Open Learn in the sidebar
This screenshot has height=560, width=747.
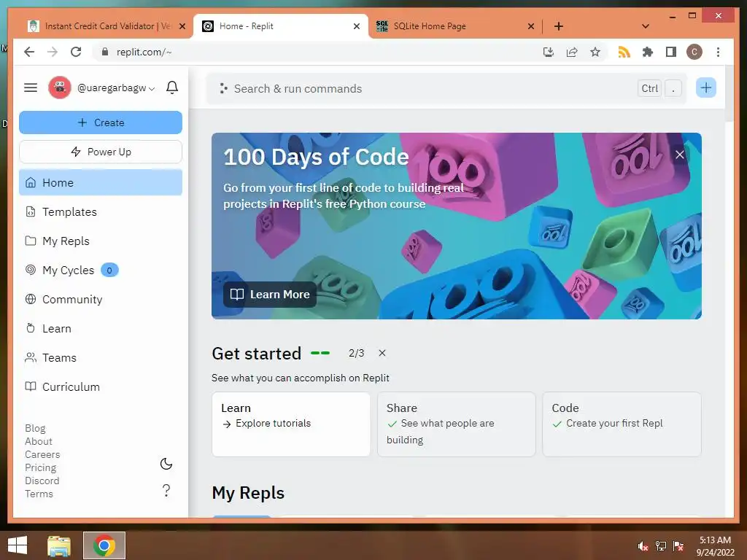pyautogui.click(x=101, y=329)
